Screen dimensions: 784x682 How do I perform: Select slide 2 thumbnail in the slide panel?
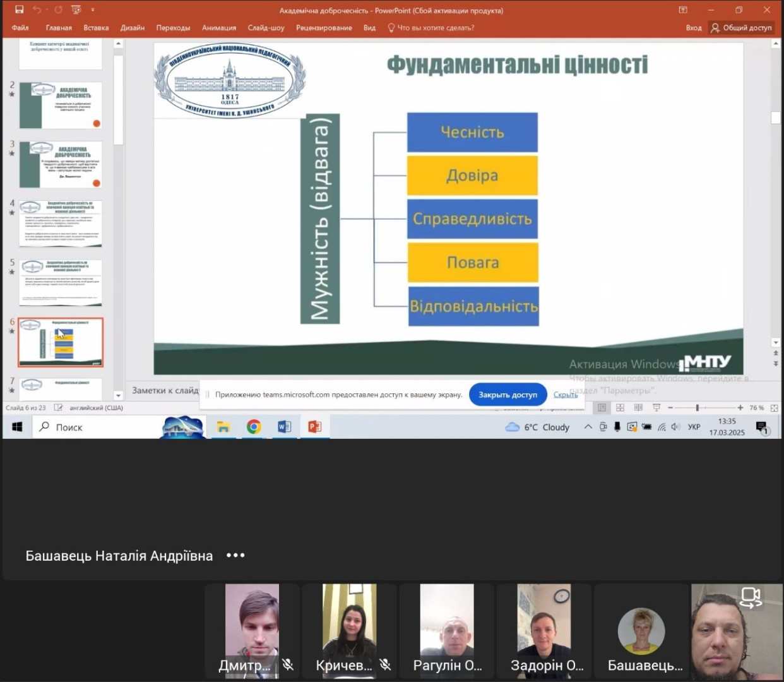61,105
